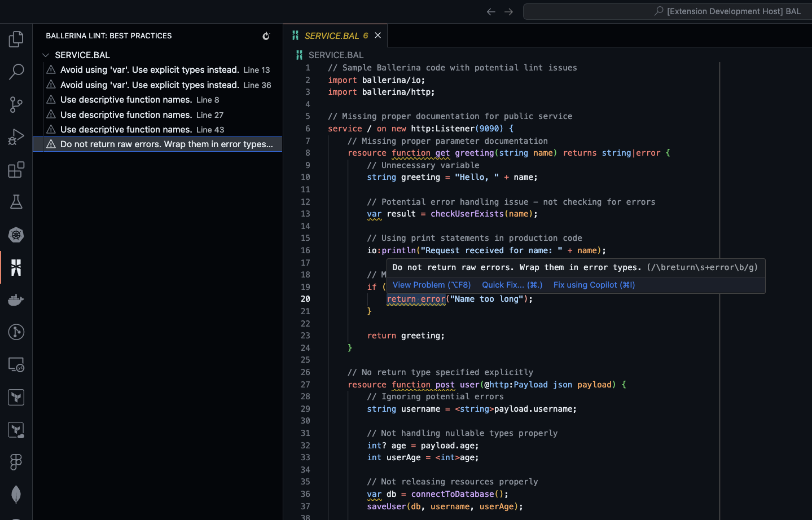Click the command center search field
Viewport: 812px width, 520px height.
667,11
